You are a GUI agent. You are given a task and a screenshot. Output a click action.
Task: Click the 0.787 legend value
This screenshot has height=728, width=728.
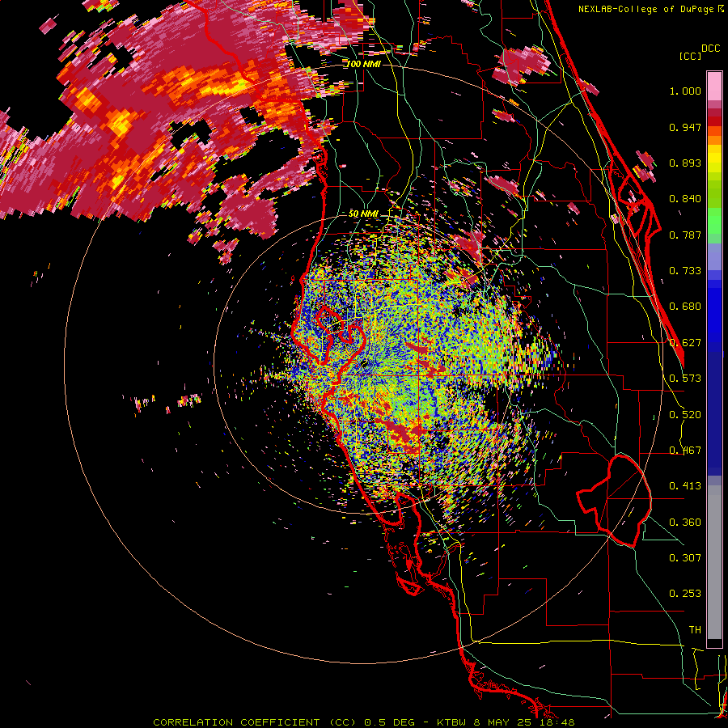[685, 235]
